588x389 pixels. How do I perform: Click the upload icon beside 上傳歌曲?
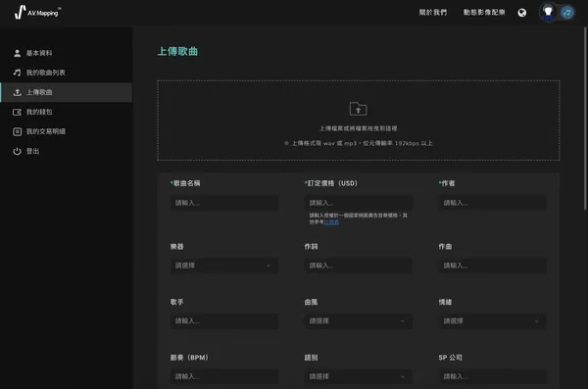tap(17, 92)
